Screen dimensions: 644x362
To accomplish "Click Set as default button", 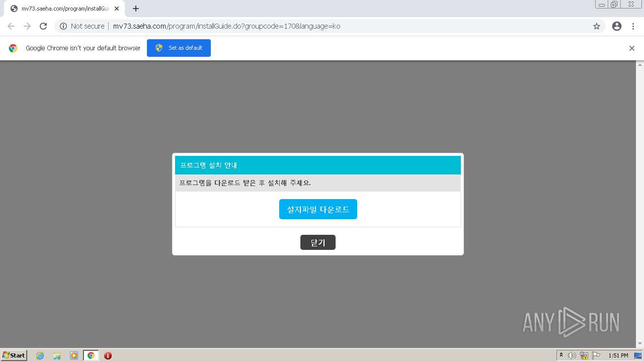I will point(179,48).
